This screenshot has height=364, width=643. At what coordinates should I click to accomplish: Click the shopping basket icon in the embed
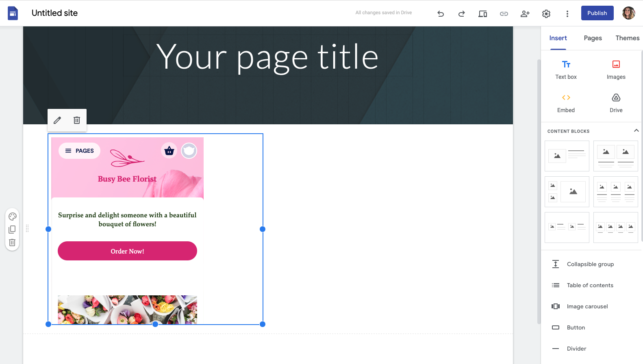169,151
